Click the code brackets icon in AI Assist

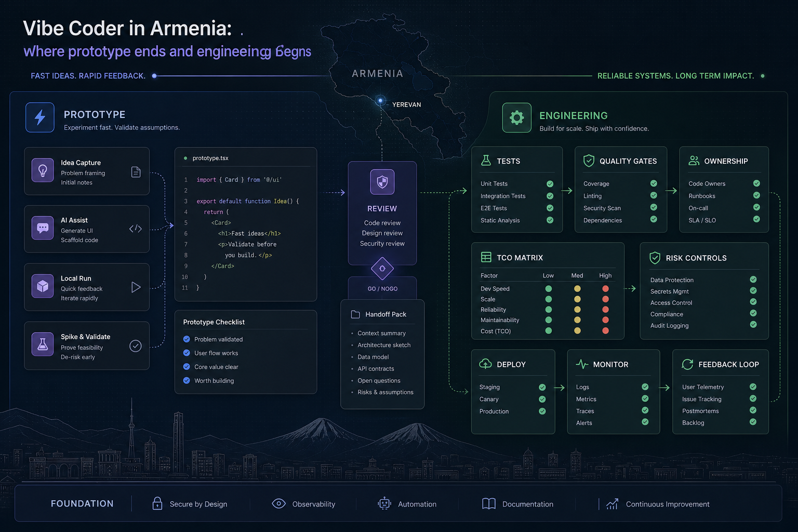click(136, 229)
